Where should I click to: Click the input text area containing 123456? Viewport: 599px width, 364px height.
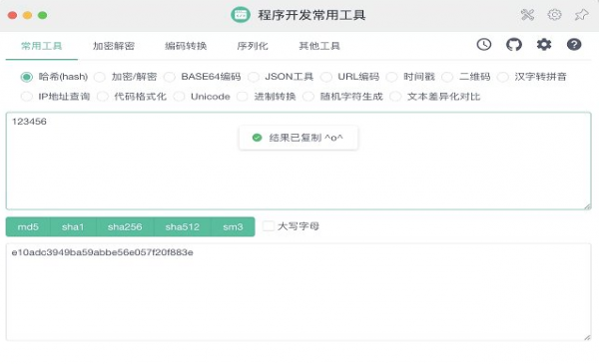299,161
